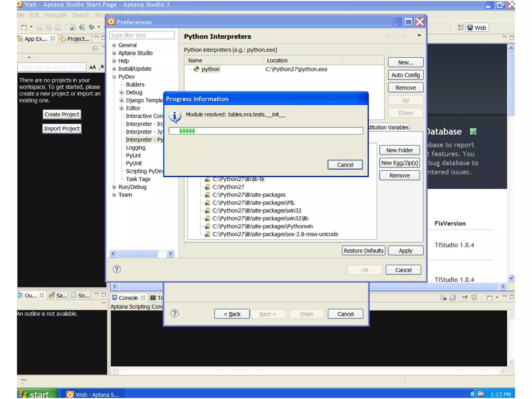
Task: Expand the Install/Update preferences node
Action: click(x=114, y=69)
